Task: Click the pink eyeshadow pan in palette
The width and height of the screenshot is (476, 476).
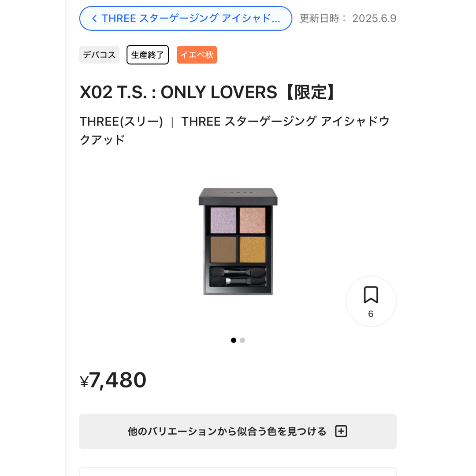Action: point(252,220)
